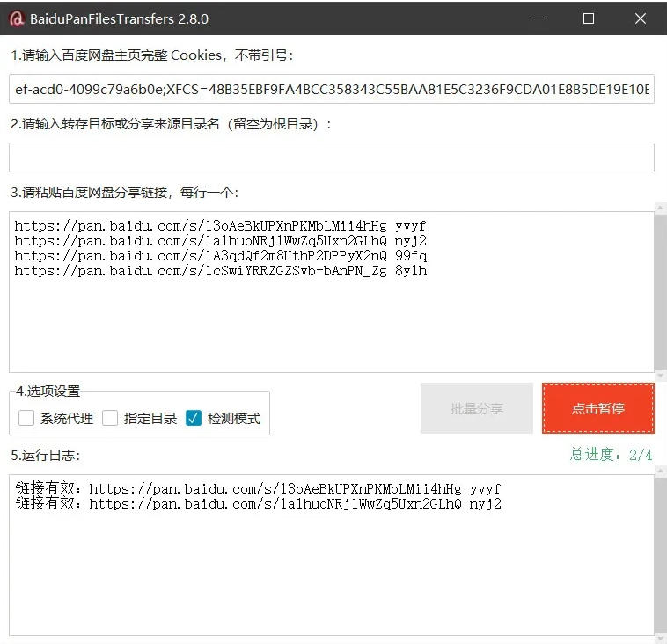Click inside the share links text area
This screenshot has height=644, width=667.
[x=332, y=292]
